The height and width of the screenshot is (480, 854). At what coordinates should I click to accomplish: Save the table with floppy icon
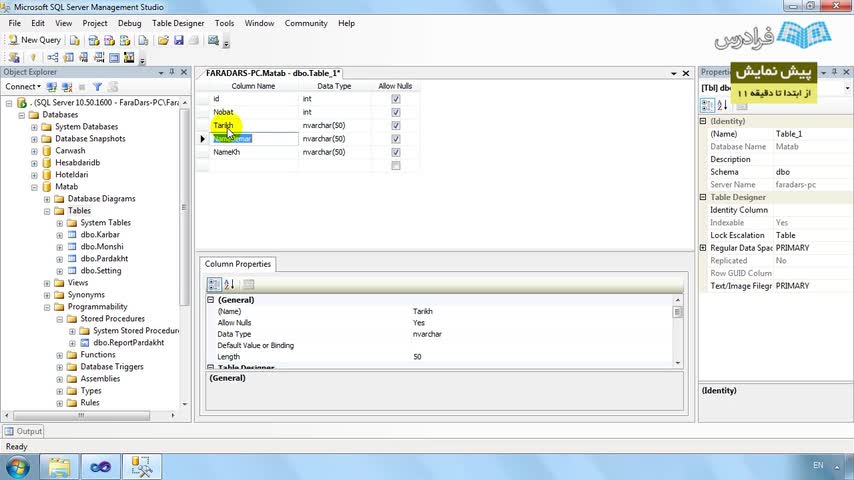tap(179, 40)
